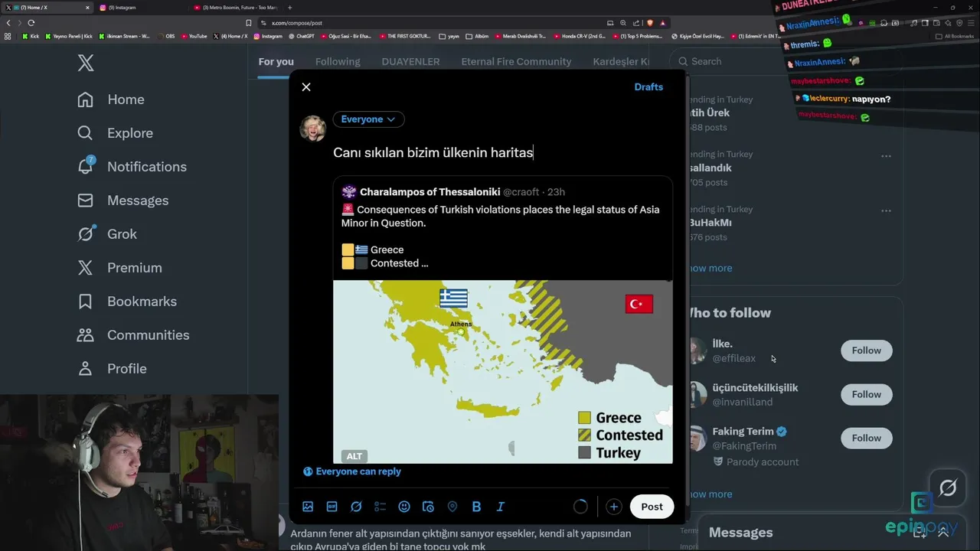Click Charalampos of Thessaloniki author name
The width and height of the screenshot is (980, 551).
(430, 192)
